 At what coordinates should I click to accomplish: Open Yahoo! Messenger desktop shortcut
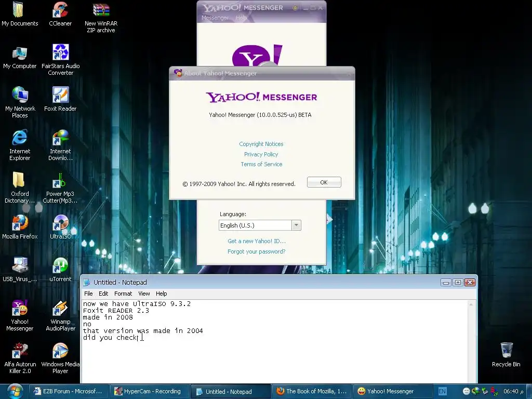pos(20,315)
